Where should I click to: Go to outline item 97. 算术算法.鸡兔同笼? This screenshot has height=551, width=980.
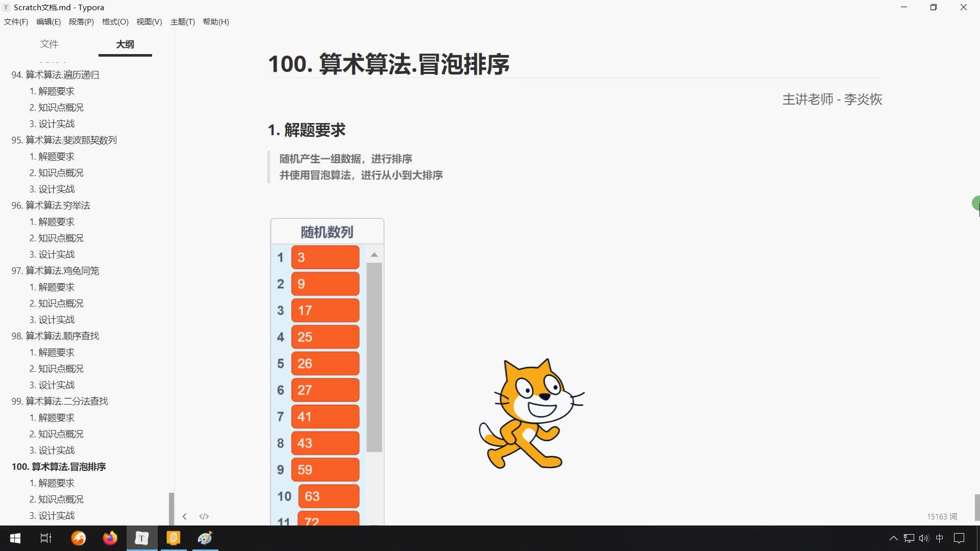pyautogui.click(x=55, y=271)
